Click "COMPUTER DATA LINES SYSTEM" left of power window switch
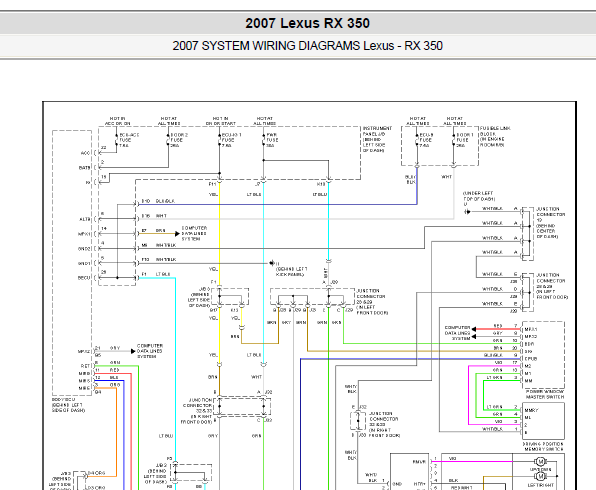Viewport: 596px width, 490px height. tap(458, 333)
